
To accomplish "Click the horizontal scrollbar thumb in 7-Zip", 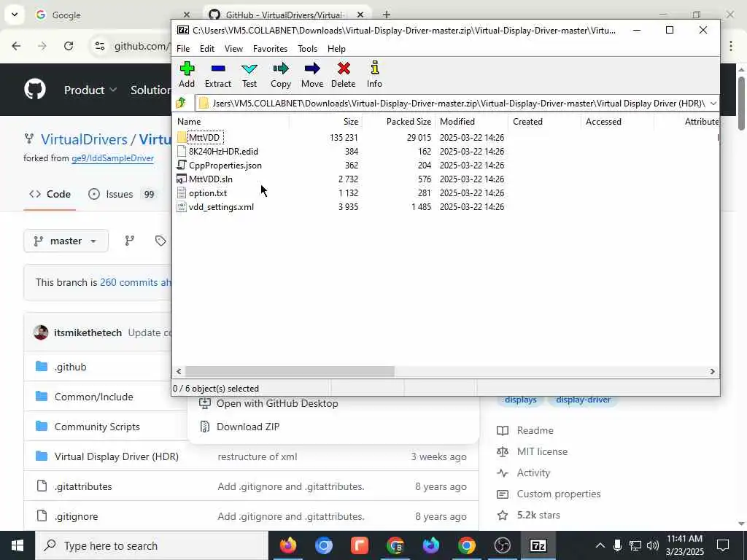I will point(290,371).
